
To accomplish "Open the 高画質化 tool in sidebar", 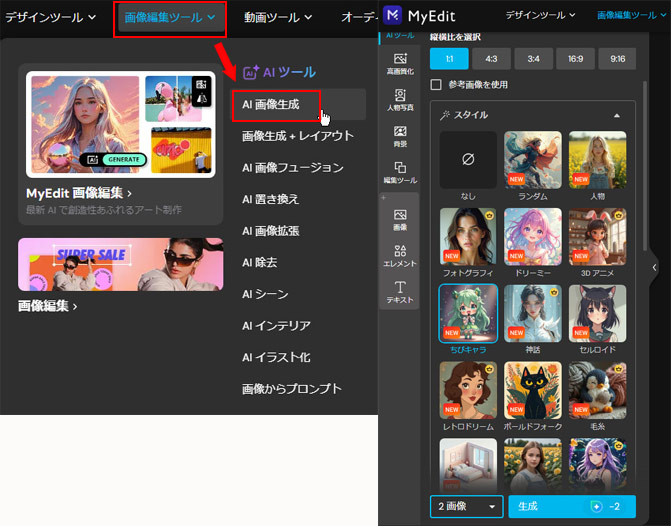I will click(400, 63).
